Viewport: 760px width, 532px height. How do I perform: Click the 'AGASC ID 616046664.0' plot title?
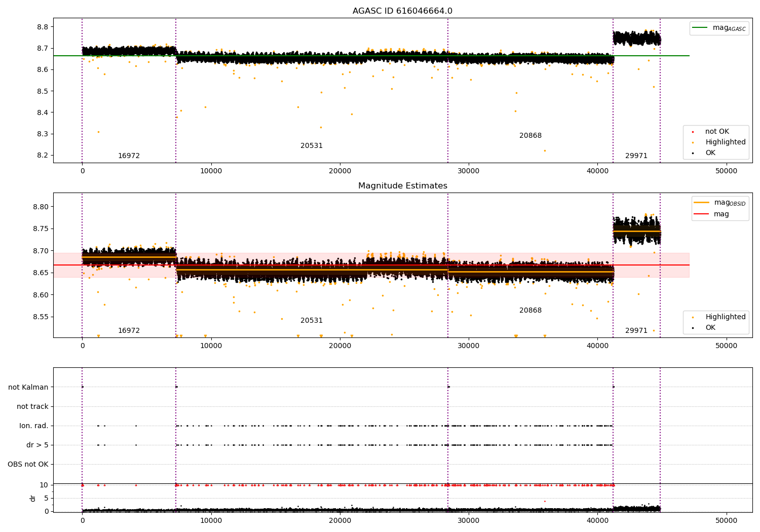[402, 11]
